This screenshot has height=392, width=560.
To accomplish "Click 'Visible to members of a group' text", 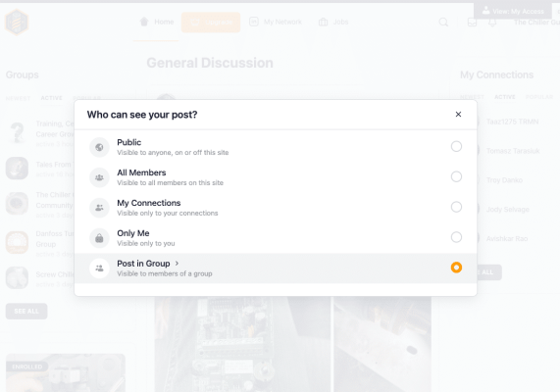I will (165, 273).
